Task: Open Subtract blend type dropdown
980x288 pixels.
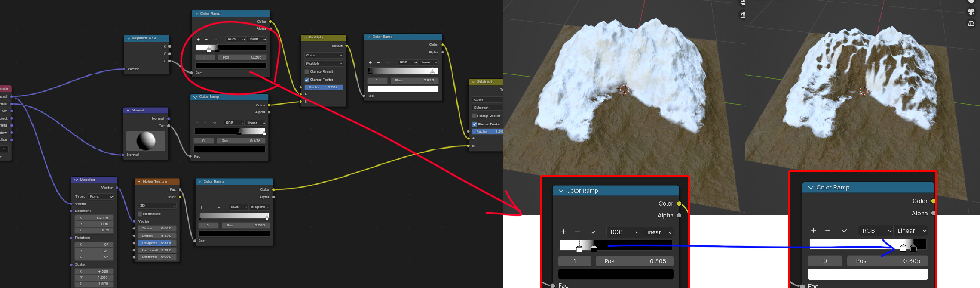Action: [x=487, y=108]
